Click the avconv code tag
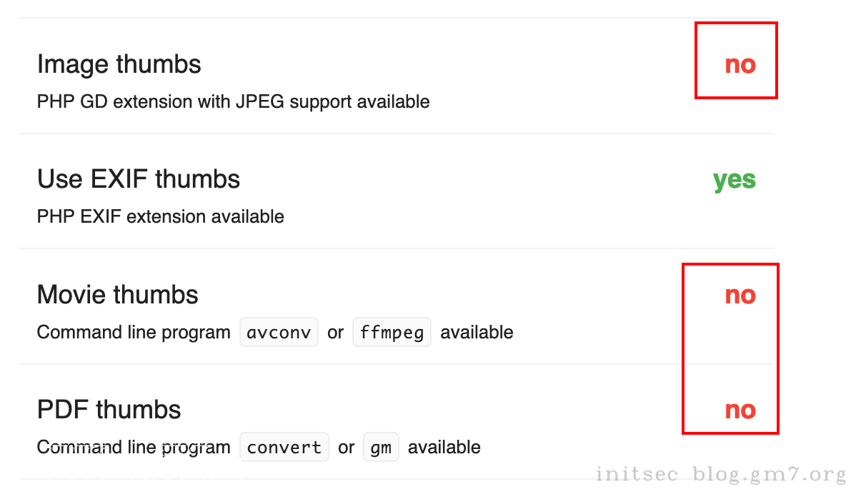This screenshot has width=866, height=504. pos(279,333)
